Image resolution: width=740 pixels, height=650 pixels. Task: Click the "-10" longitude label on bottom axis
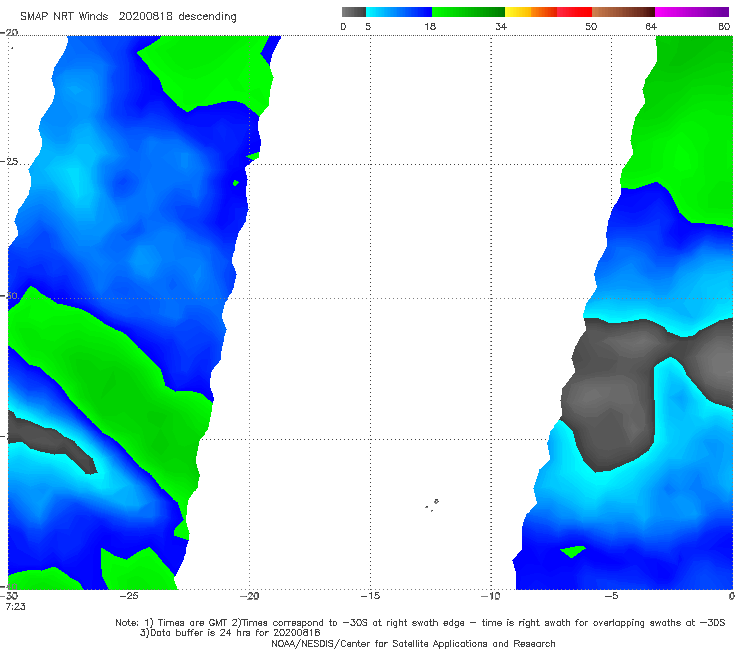491,596
